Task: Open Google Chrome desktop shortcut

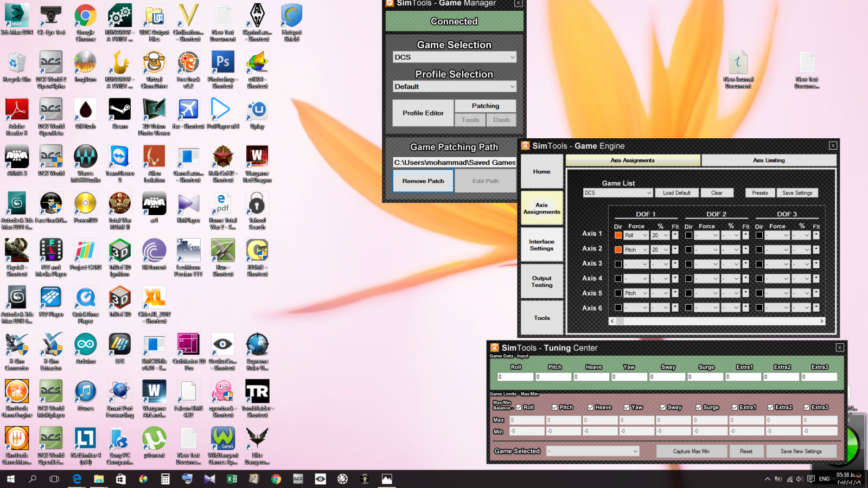Action: click(86, 23)
